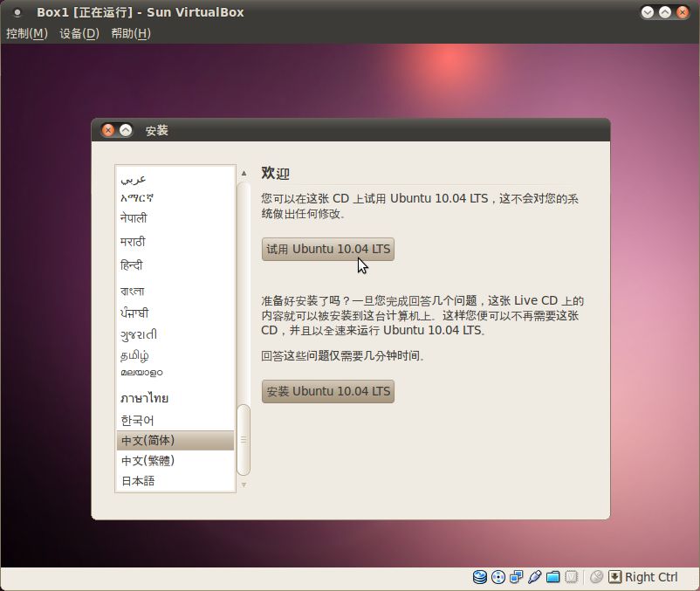Select 日本語 in language list
Screen dimensions: 700x591
click(175, 481)
